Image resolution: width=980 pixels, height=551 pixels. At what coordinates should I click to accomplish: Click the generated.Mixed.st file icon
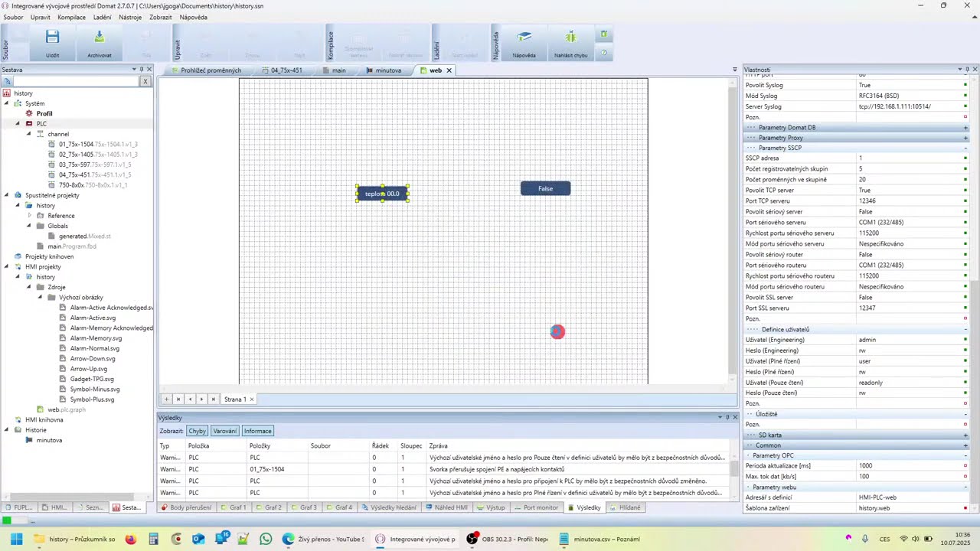(52, 236)
